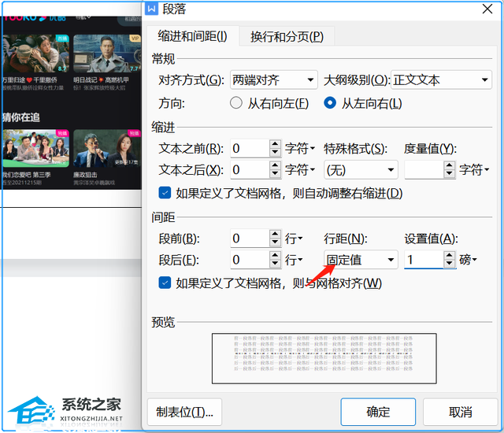504x433 pixels.
Task: Click the 廉政狙击 title text
Action: coord(85,175)
